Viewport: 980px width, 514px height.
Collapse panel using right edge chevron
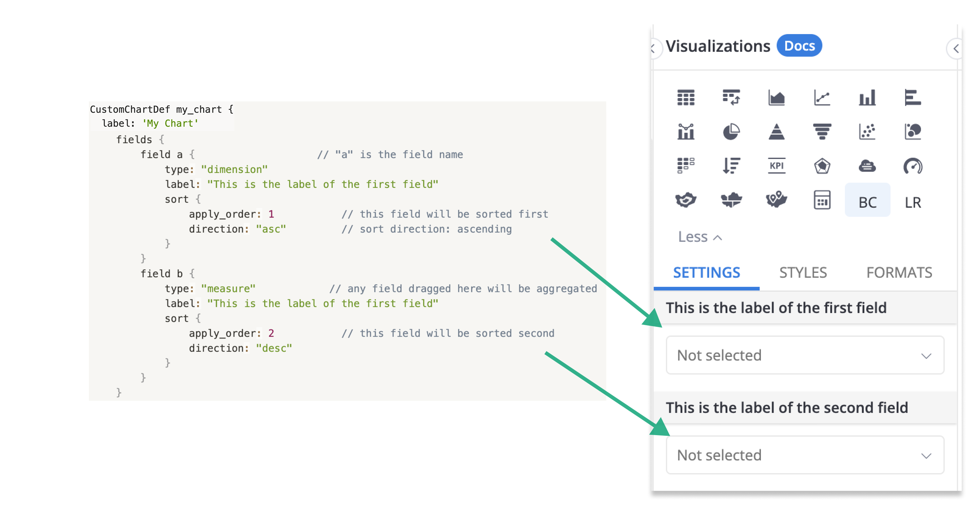point(956,48)
